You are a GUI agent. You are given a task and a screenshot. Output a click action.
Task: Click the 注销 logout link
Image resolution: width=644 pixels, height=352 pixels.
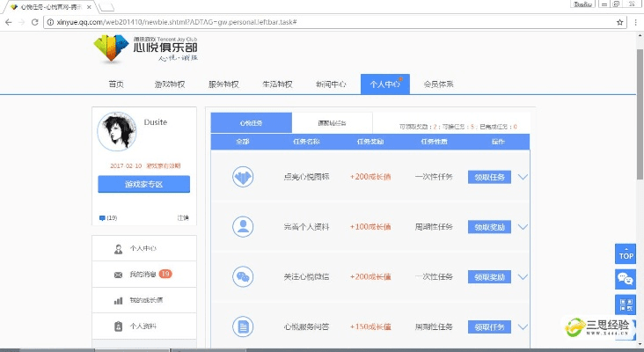pyautogui.click(x=183, y=218)
